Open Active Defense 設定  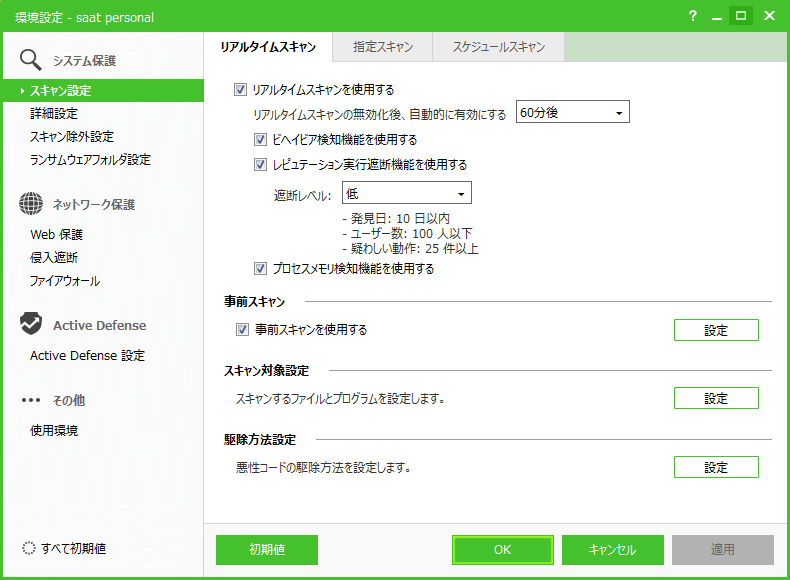[x=87, y=355]
